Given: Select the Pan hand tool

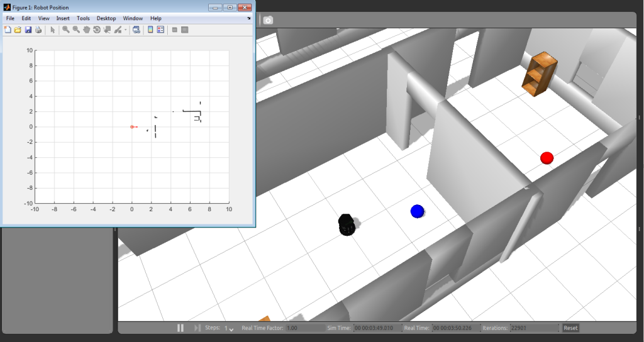Looking at the screenshot, I should point(86,30).
